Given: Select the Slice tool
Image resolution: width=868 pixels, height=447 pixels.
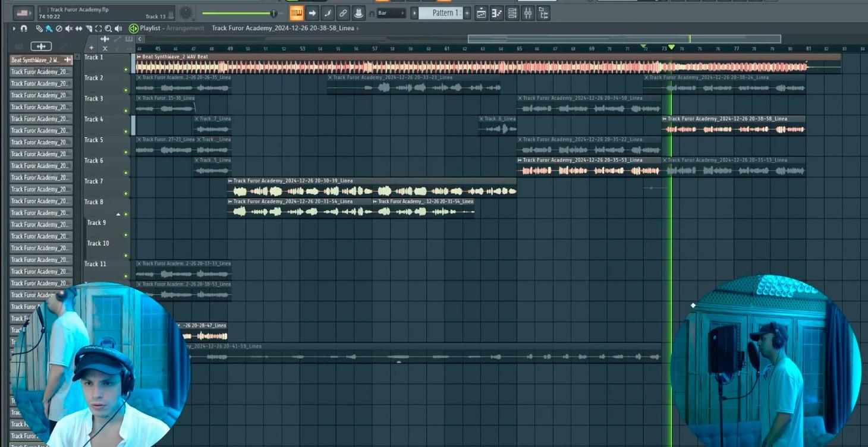Looking at the screenshot, I should pyautogui.click(x=89, y=29).
